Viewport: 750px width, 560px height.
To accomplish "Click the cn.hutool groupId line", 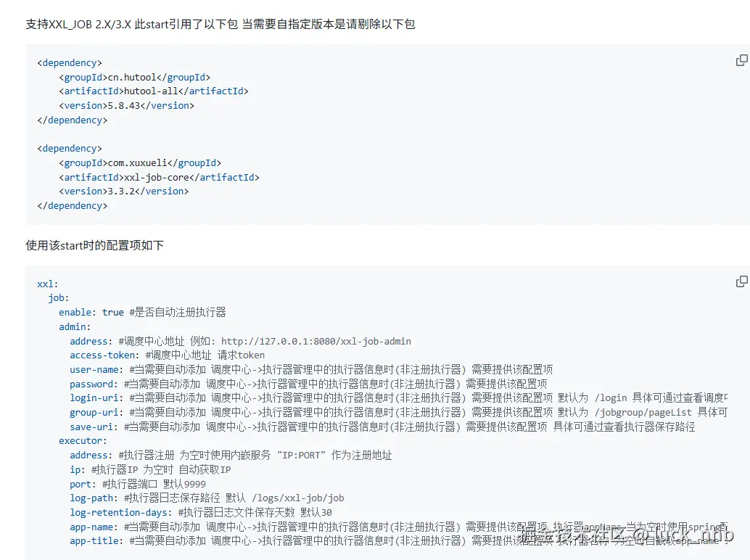I will [x=134, y=77].
